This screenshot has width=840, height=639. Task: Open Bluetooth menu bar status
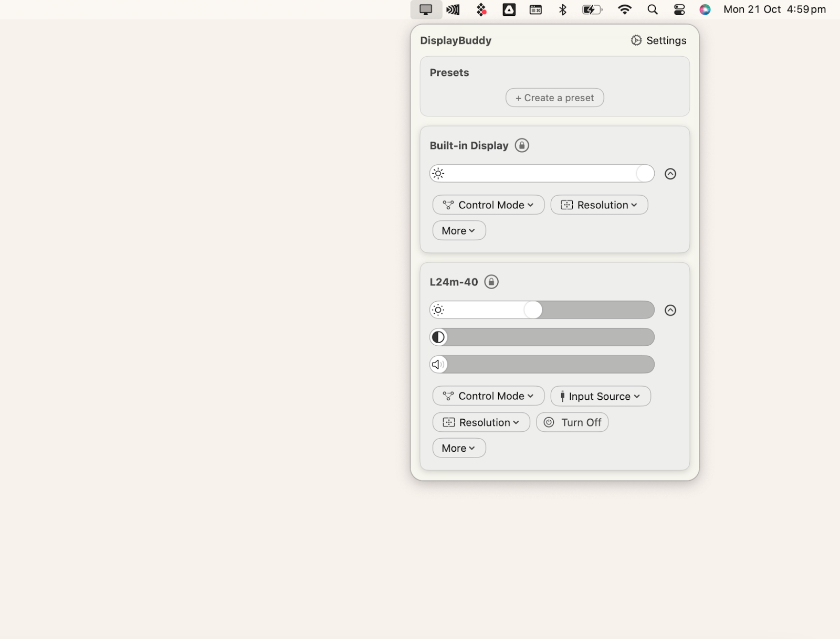coord(563,9)
